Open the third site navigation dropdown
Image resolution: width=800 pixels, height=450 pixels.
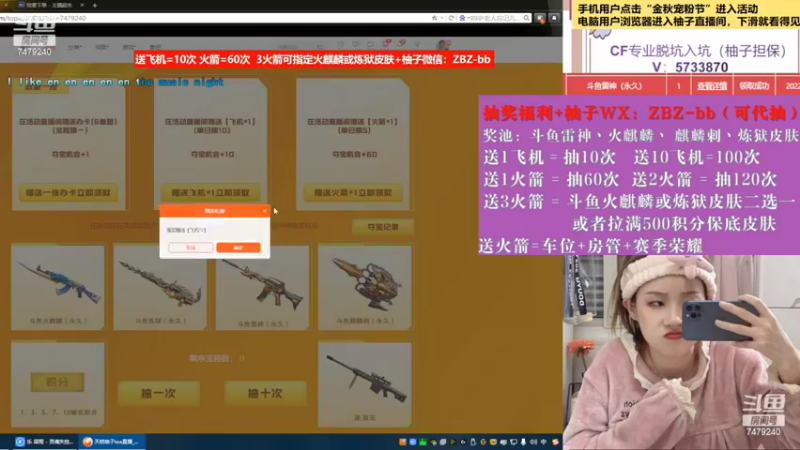pos(129,47)
